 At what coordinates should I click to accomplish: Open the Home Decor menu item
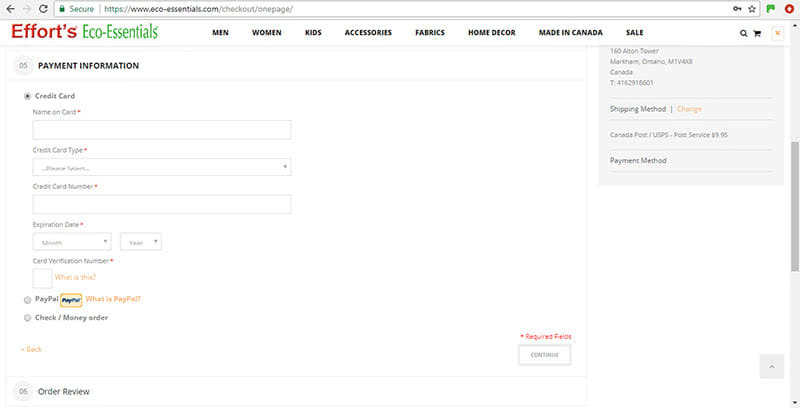coord(490,33)
